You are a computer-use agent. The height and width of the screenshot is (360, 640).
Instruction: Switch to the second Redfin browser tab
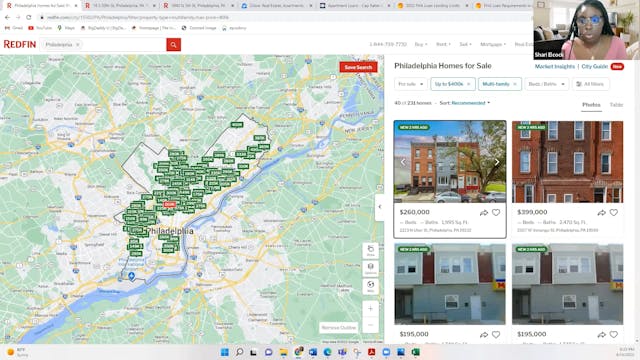pos(118,6)
